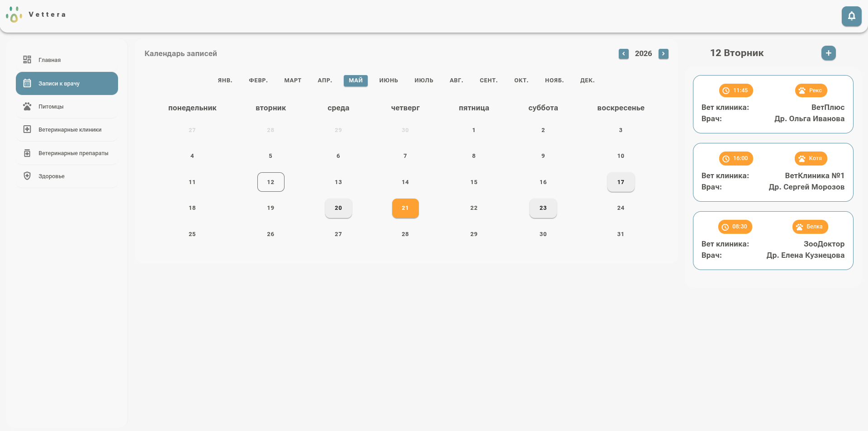Click the medicine icon beside Ветеринарные препараты
Image resolution: width=868 pixels, height=431 pixels.
tap(27, 153)
